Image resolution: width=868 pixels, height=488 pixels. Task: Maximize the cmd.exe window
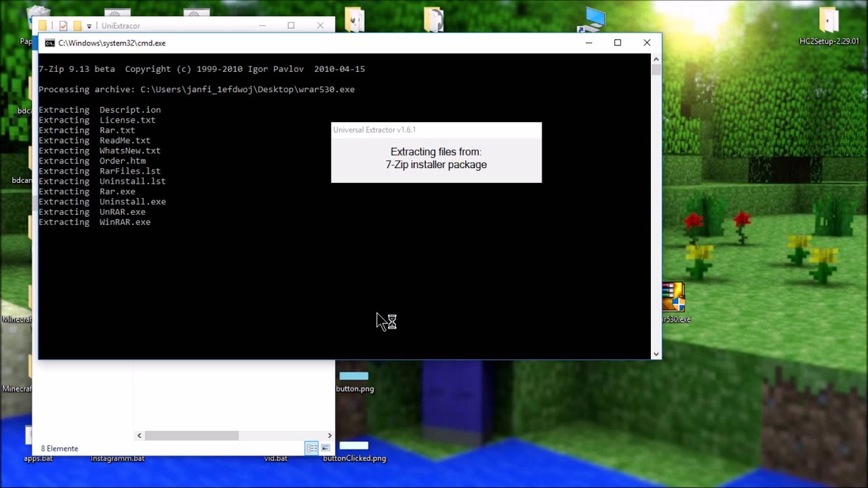(x=617, y=43)
